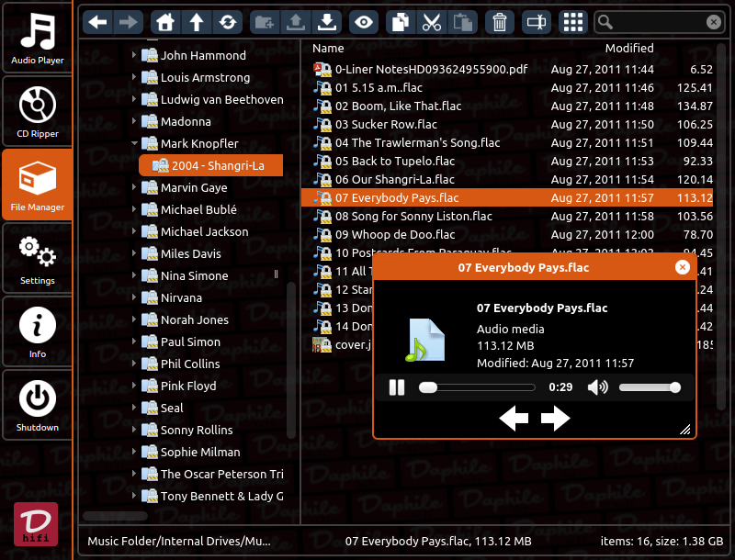Image resolution: width=735 pixels, height=560 pixels.
Task: Close the Everybody Pays preview popup
Action: click(x=682, y=267)
